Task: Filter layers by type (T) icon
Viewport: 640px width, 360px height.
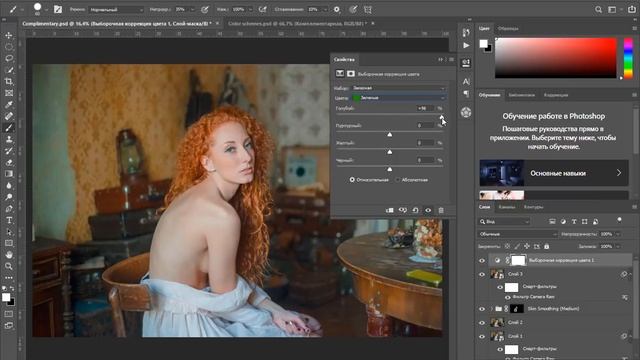Action: coord(574,221)
